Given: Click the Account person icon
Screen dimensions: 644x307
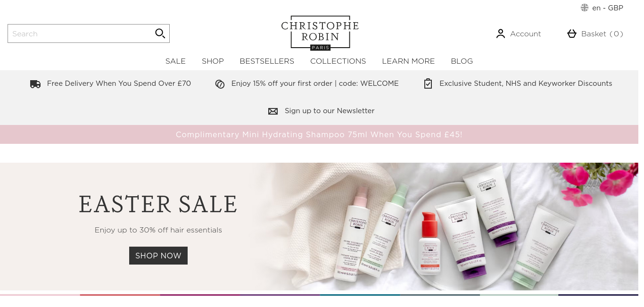Looking at the screenshot, I should (501, 34).
